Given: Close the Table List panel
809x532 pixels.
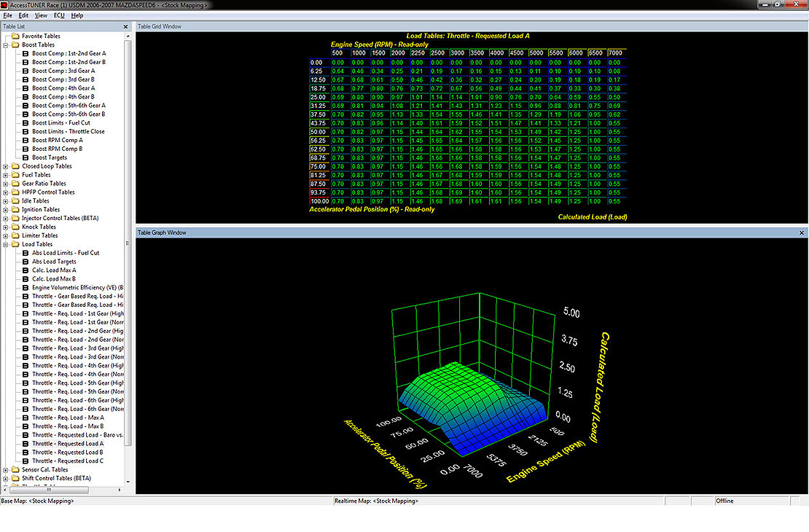Looking at the screenshot, I should point(125,26).
